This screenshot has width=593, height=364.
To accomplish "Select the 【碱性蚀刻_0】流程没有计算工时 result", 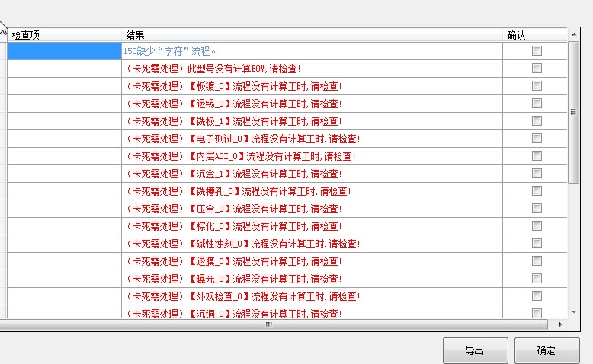I will click(x=274, y=244).
